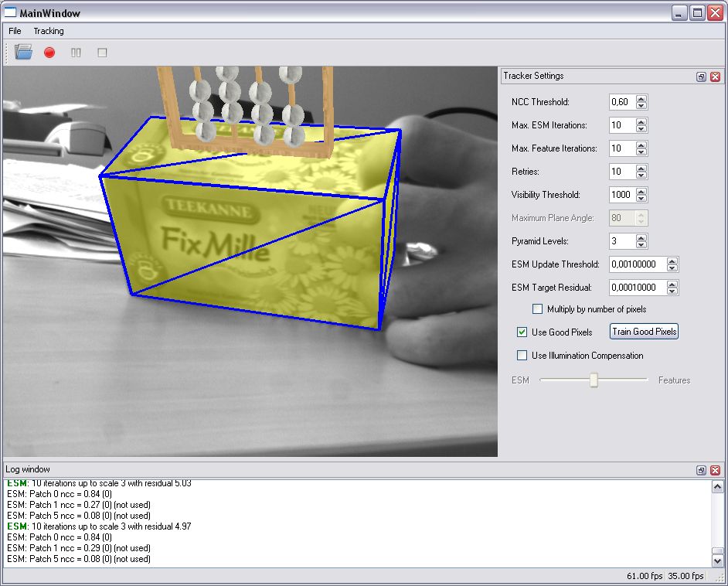Increase the Pyramid Levels value
This screenshot has width=728, height=586.
click(x=641, y=238)
